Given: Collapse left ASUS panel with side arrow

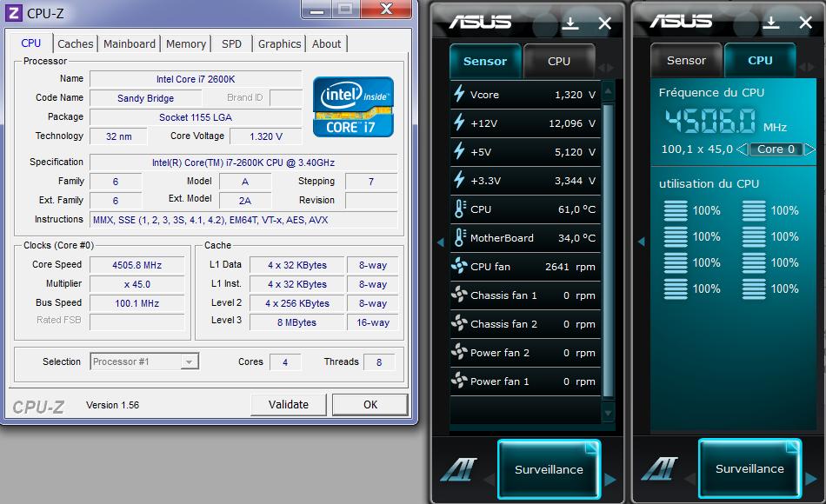Looking at the screenshot, I should click(x=441, y=242).
